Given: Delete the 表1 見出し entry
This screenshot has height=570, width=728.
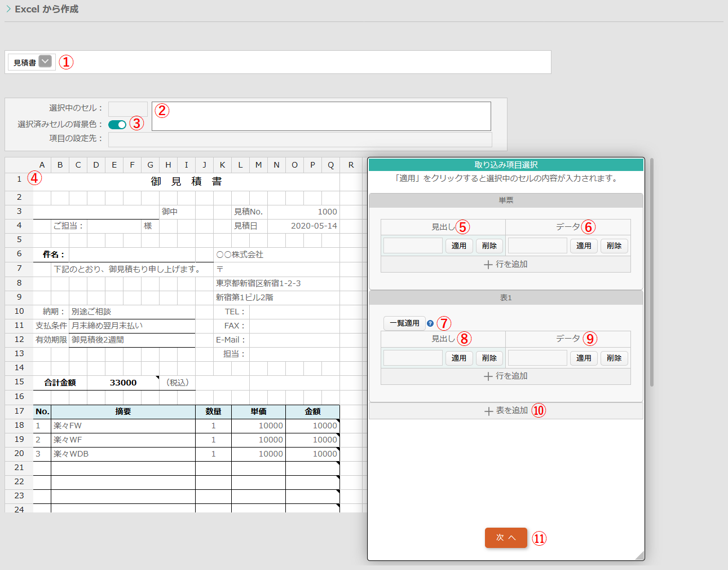Looking at the screenshot, I should [489, 358].
